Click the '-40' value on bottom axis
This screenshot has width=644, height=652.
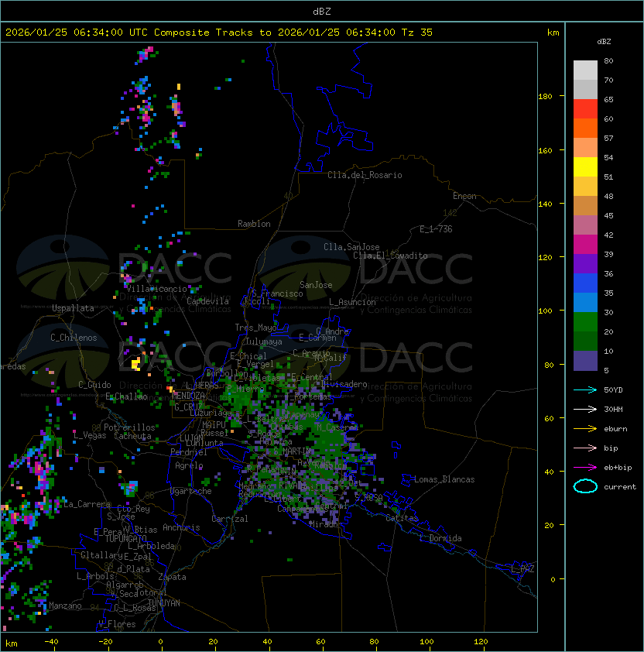[51, 642]
